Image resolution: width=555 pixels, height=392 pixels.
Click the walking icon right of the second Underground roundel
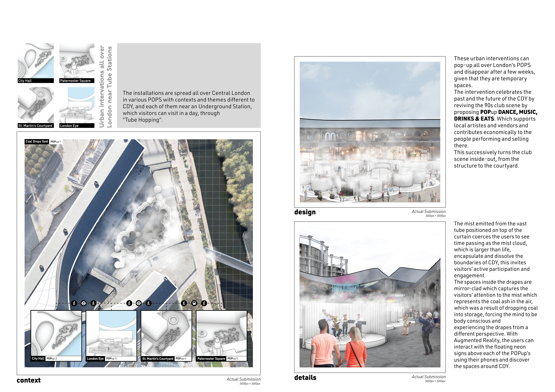149,303
